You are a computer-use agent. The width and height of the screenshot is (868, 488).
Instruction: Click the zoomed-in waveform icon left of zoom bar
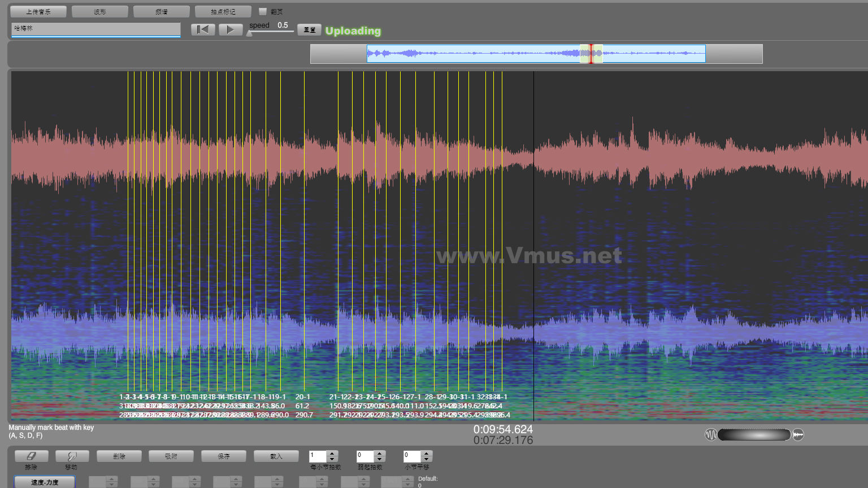point(710,434)
